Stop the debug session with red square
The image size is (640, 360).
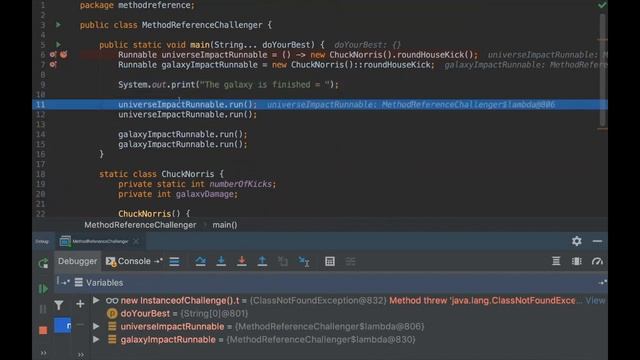[43, 330]
